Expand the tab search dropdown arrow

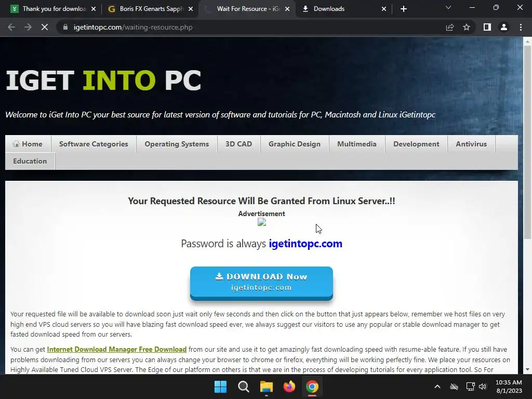(448, 7)
